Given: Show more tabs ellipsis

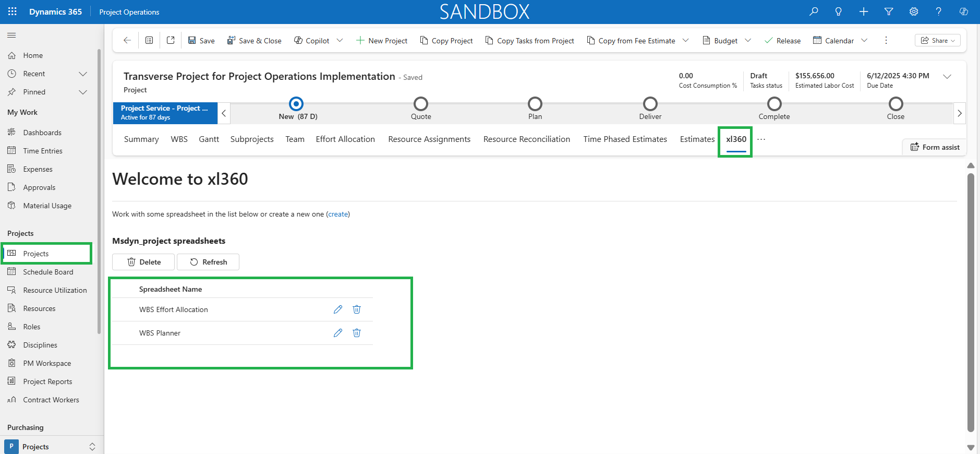Looking at the screenshot, I should [x=761, y=139].
